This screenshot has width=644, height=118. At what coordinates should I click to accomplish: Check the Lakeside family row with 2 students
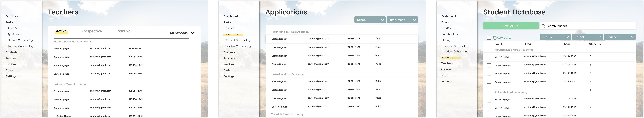(489, 101)
